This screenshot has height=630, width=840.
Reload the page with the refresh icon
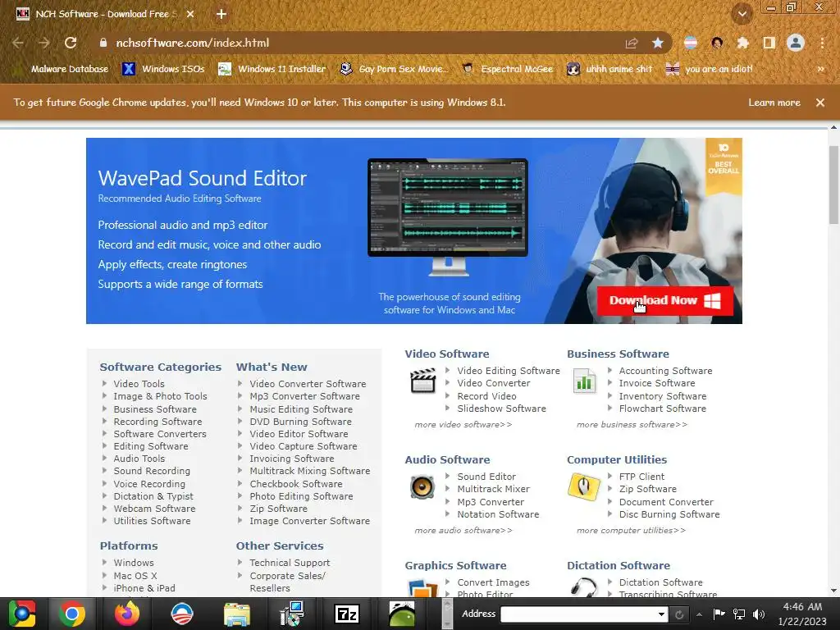click(x=71, y=43)
